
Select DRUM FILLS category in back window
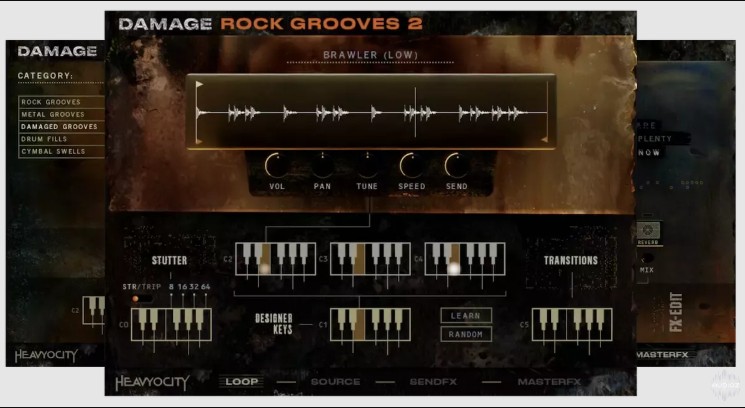(x=61, y=139)
